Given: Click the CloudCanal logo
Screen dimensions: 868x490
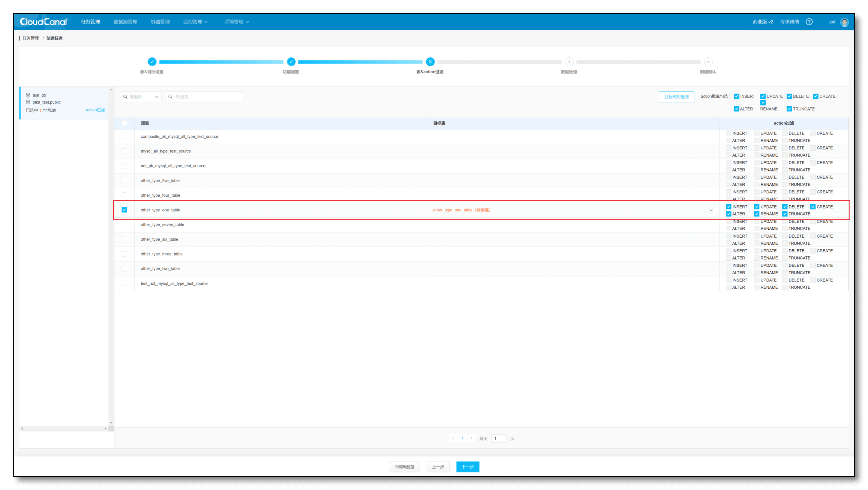Looking at the screenshot, I should 43,21.
